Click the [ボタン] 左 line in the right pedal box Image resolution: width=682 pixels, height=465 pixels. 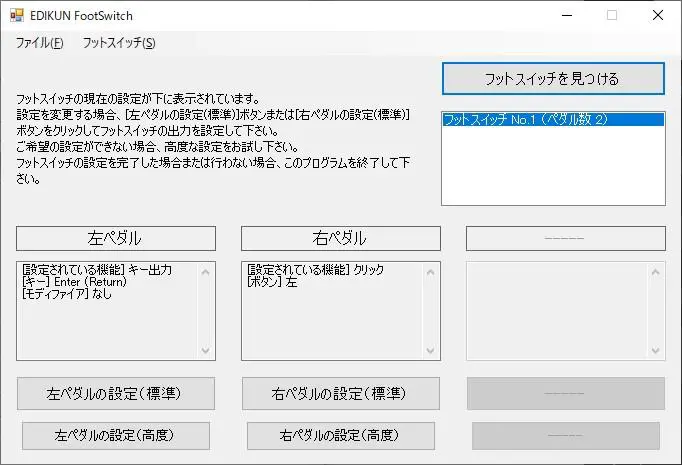click(272, 282)
